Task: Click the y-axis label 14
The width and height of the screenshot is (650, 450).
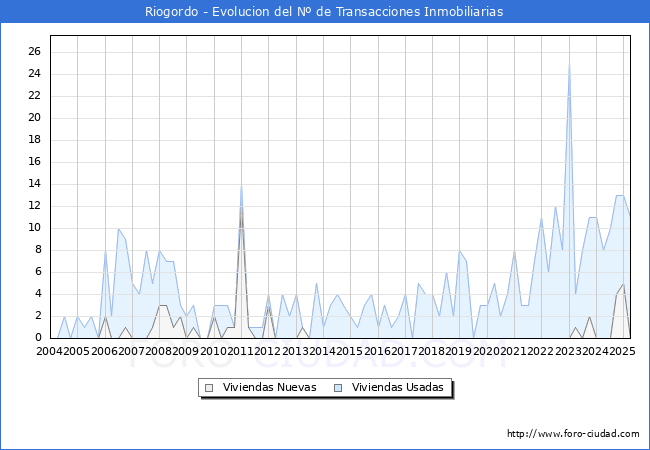Action: 34,183
